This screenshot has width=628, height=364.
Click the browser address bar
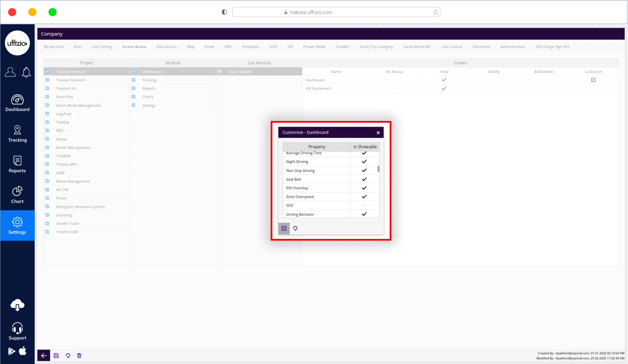(336, 12)
